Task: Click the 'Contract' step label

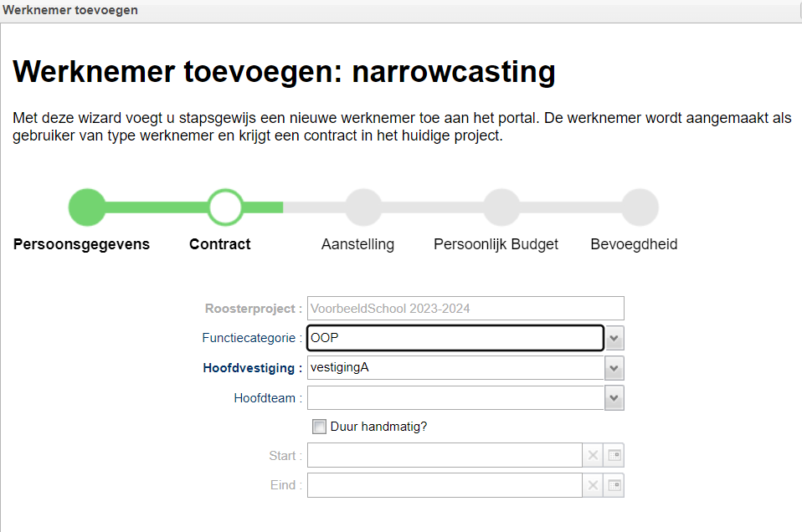Action: point(220,244)
